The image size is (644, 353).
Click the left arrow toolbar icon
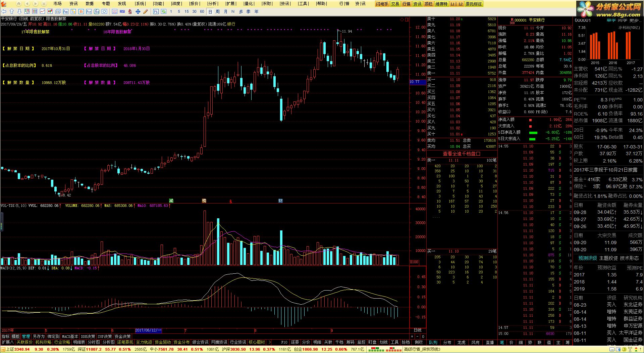(x=4, y=11)
